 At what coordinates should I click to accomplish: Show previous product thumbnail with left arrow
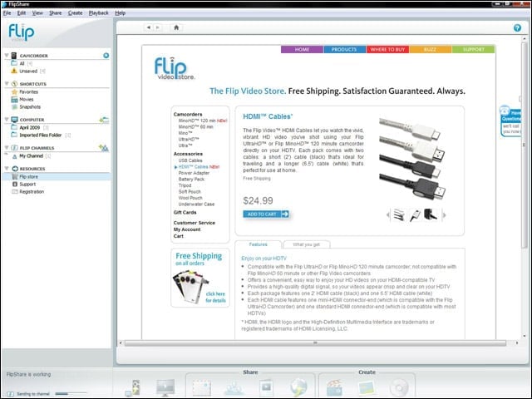[x=388, y=214]
